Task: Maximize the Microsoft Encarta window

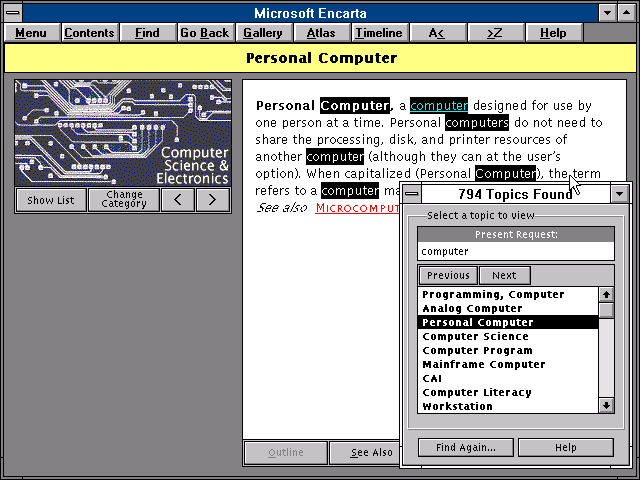Action: [x=627, y=13]
